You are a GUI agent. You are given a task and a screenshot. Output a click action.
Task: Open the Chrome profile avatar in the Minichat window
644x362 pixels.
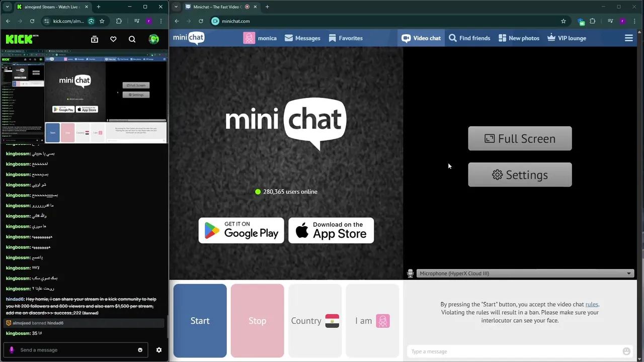tap(622, 21)
